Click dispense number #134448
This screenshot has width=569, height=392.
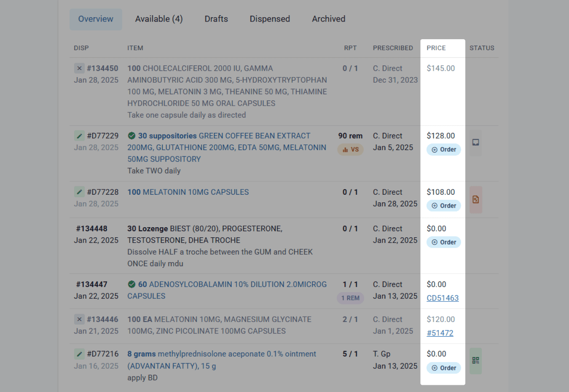92,228
